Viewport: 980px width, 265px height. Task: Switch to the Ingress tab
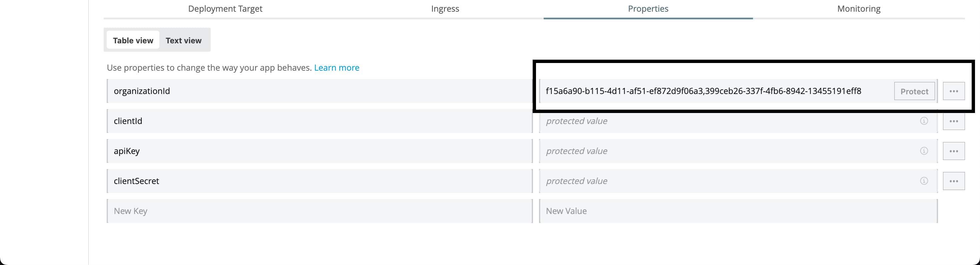pyautogui.click(x=445, y=8)
